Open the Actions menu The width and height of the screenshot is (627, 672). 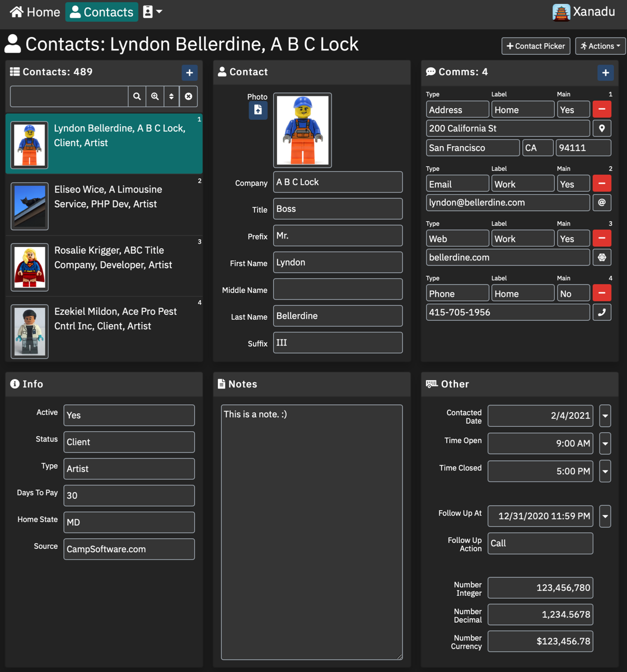600,46
